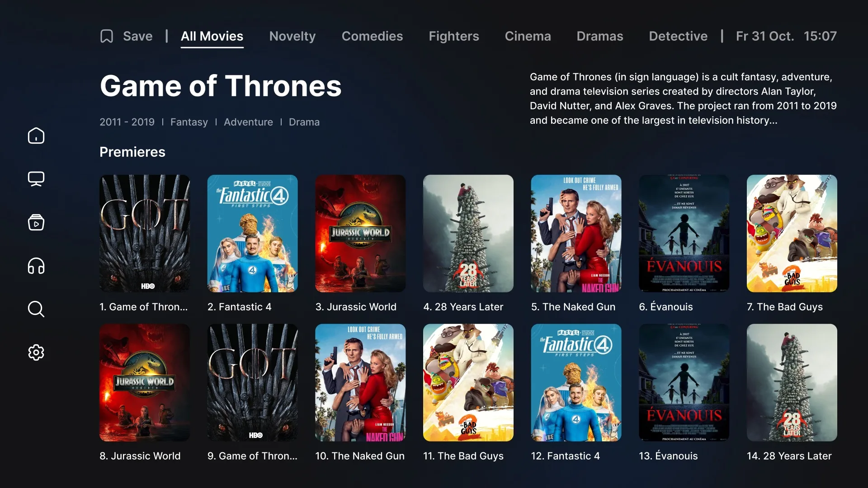
Task: Select 28 Years Later poster numbered 14
Action: pos(792,383)
